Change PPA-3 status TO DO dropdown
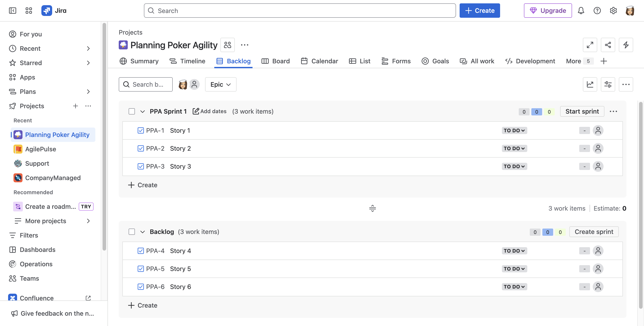 pos(514,167)
